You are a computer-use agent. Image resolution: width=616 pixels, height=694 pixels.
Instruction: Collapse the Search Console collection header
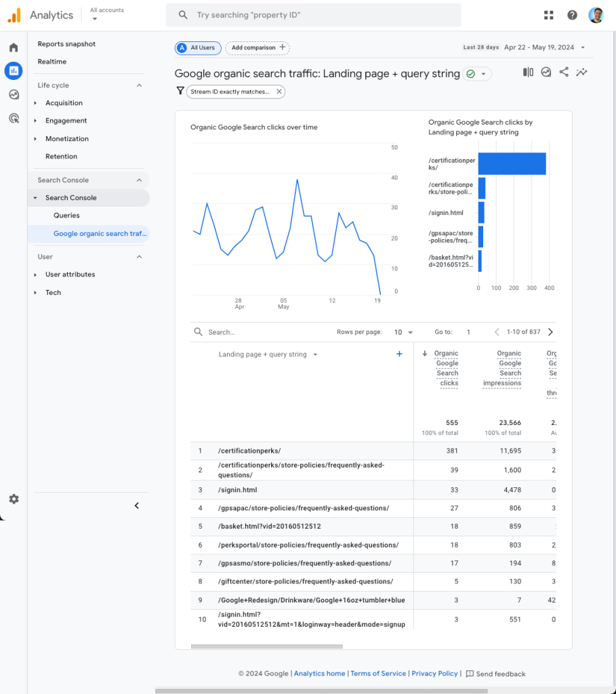coord(139,180)
